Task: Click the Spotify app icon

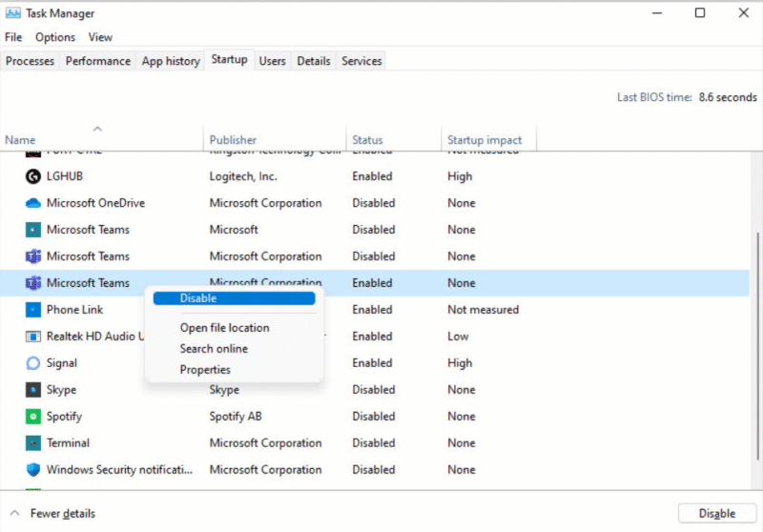Action: (32, 417)
